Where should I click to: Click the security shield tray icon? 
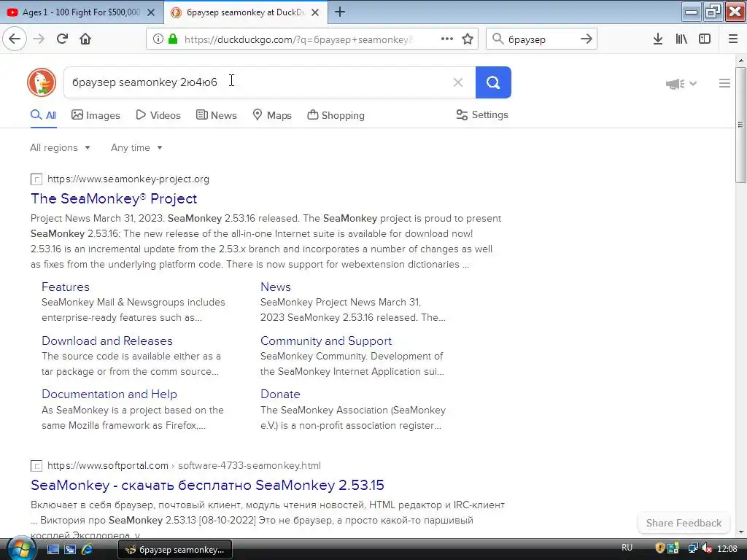pyautogui.click(x=659, y=548)
